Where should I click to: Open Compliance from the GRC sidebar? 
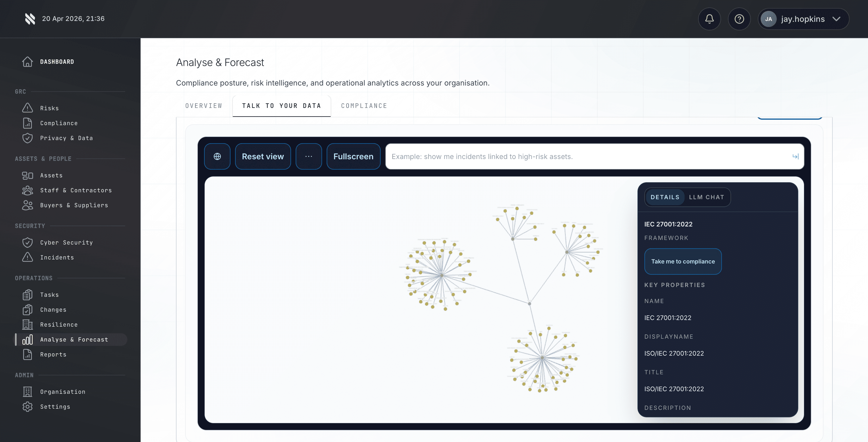[59, 123]
